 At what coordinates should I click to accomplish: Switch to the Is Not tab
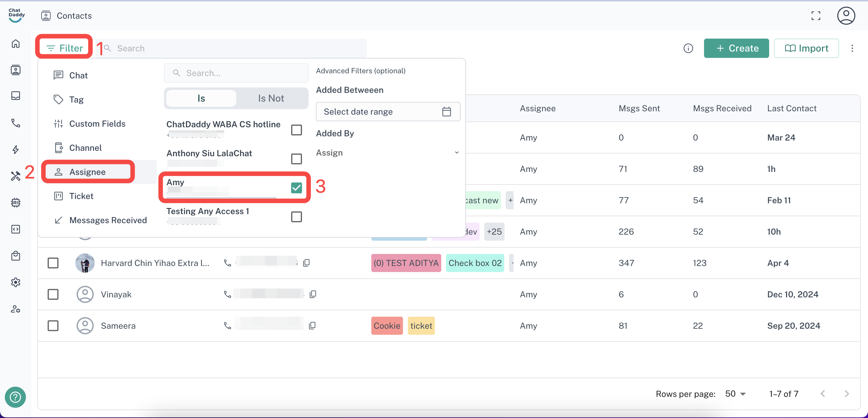[271, 98]
